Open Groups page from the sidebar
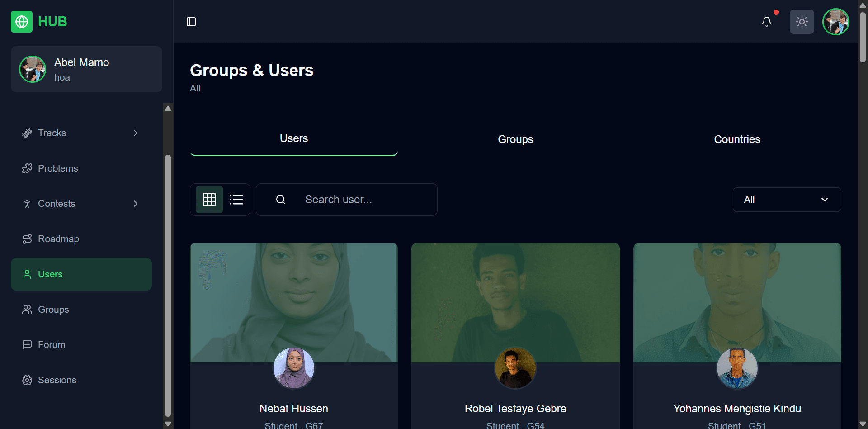The width and height of the screenshot is (868, 429). 53,310
